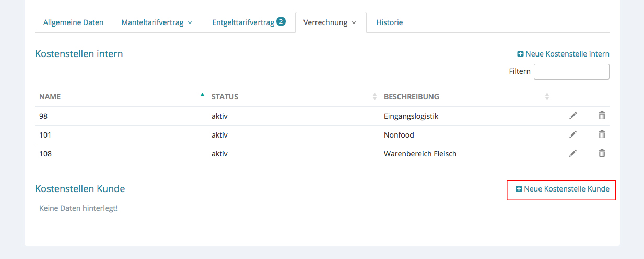This screenshot has height=259, width=644.
Task: Open the Historie tab
Action: [389, 22]
